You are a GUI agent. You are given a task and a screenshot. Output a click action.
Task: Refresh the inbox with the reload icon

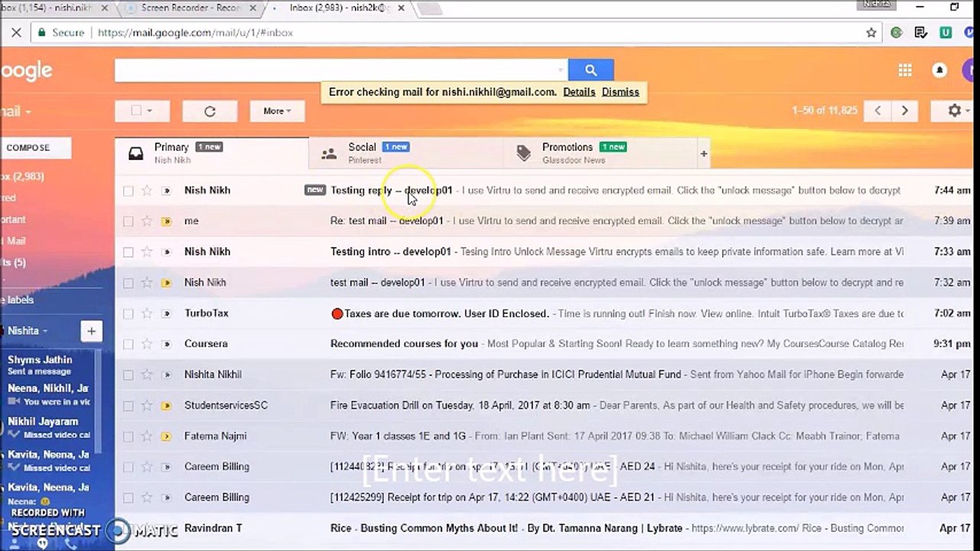(210, 111)
